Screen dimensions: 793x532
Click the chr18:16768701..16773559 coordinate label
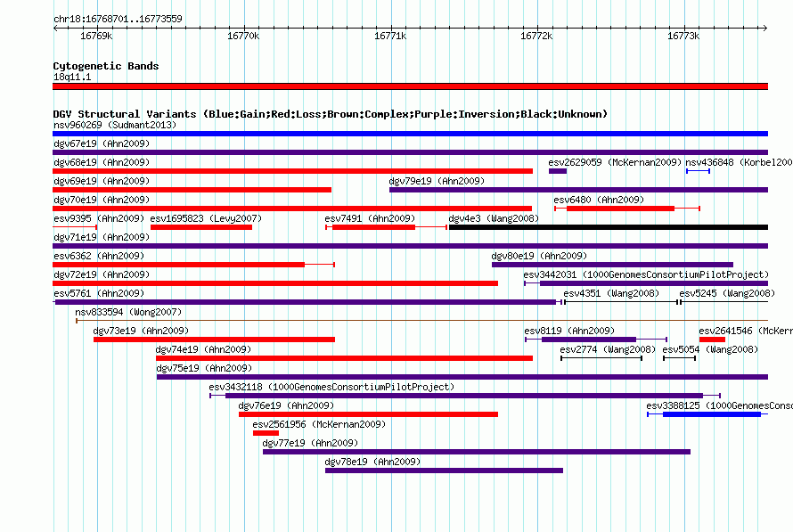[x=118, y=20]
